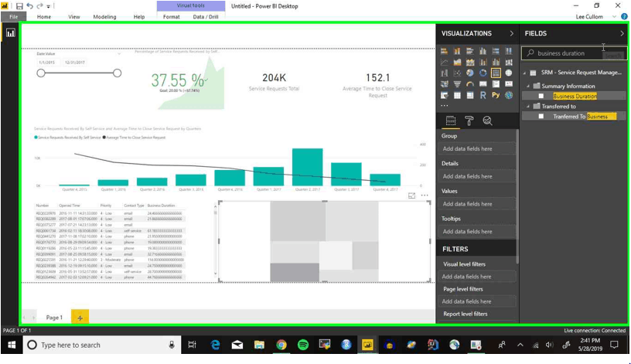The width and height of the screenshot is (631, 364).
Task: Select the line chart visual
Action: tap(445, 62)
